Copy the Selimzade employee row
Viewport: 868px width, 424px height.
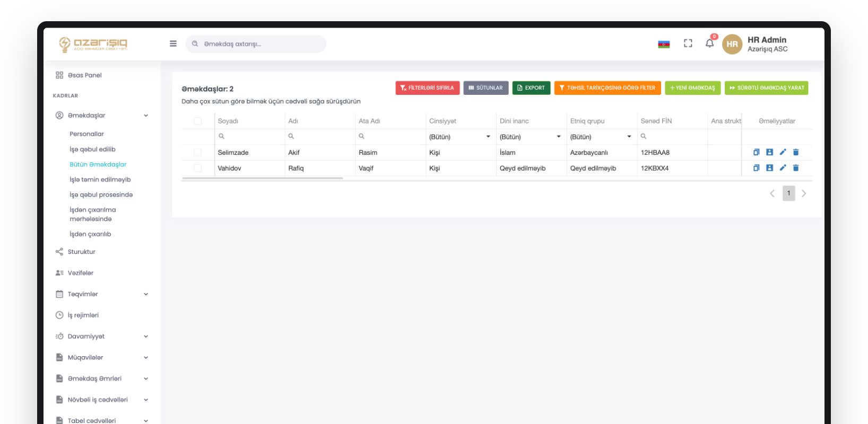click(757, 152)
